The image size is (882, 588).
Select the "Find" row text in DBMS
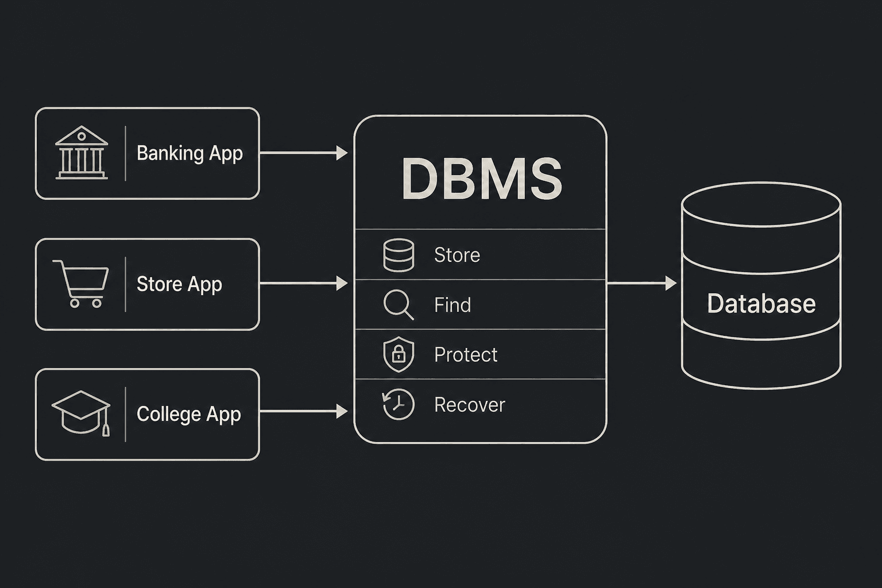[452, 305]
